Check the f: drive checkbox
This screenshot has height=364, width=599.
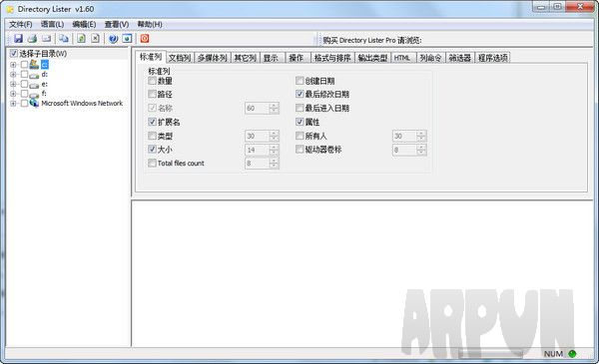[24, 94]
